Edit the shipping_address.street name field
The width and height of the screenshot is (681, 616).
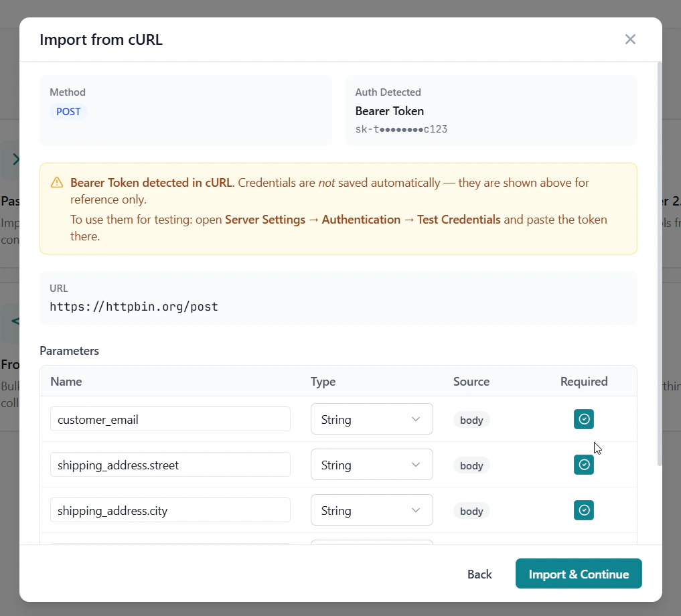tap(170, 465)
